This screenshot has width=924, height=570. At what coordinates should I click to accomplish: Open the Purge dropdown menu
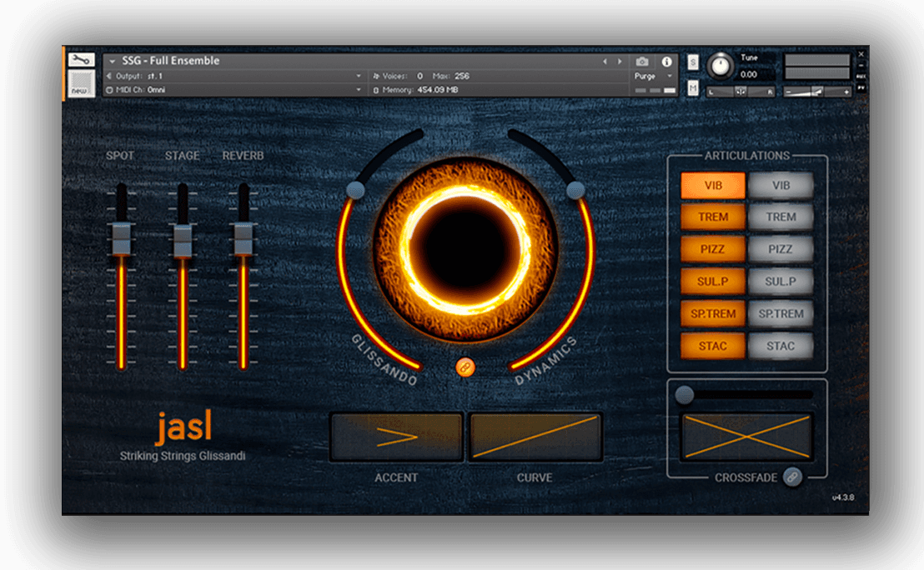click(x=655, y=76)
